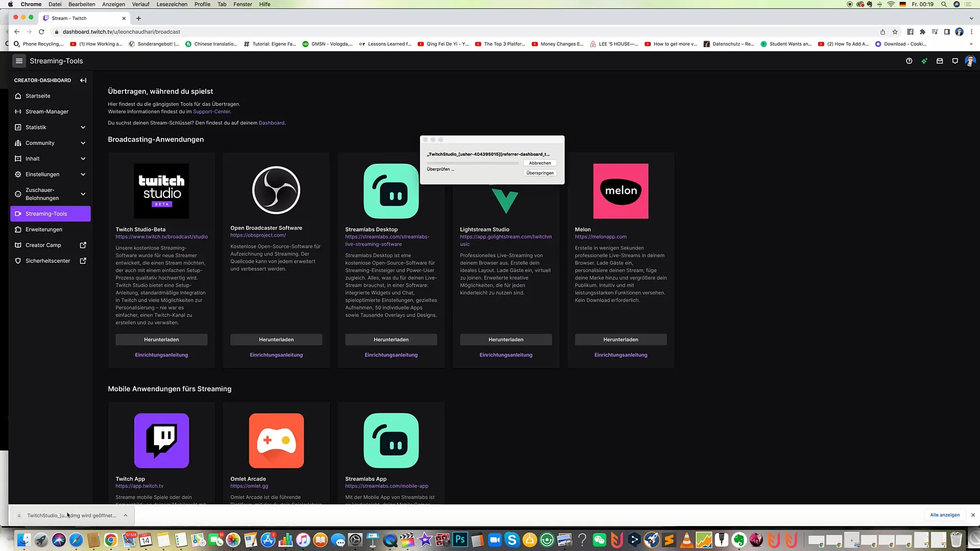Open Chrome three-dot menu
Screen dimensions: 980x551
(971, 32)
